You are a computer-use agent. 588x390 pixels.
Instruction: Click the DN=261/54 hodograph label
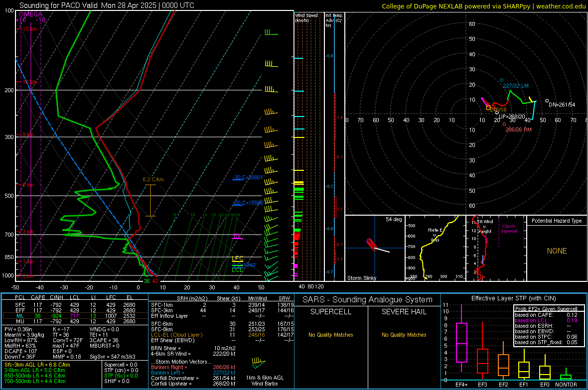pyautogui.click(x=562, y=105)
